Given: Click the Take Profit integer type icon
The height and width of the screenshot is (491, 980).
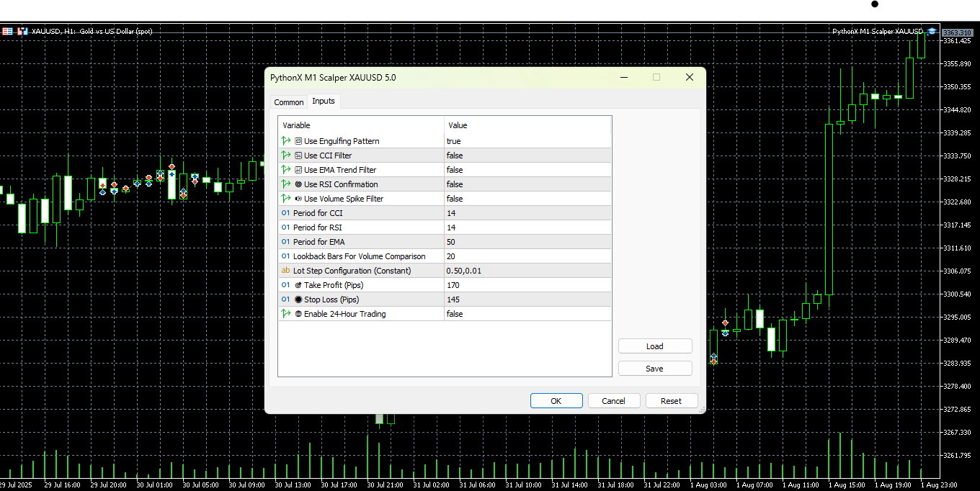Looking at the screenshot, I should click(286, 285).
